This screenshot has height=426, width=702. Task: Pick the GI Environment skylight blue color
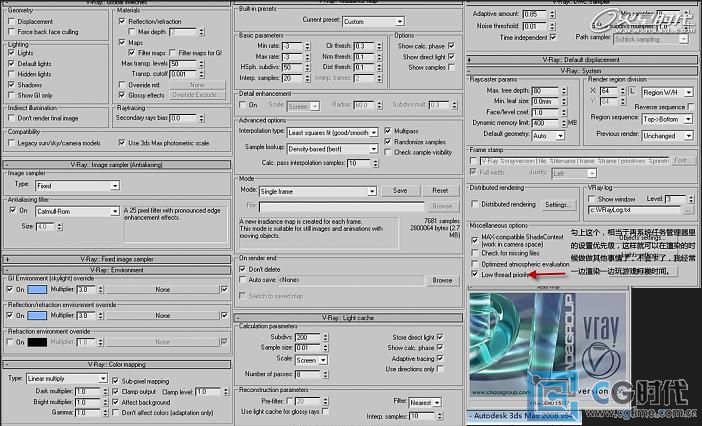[x=37, y=290]
